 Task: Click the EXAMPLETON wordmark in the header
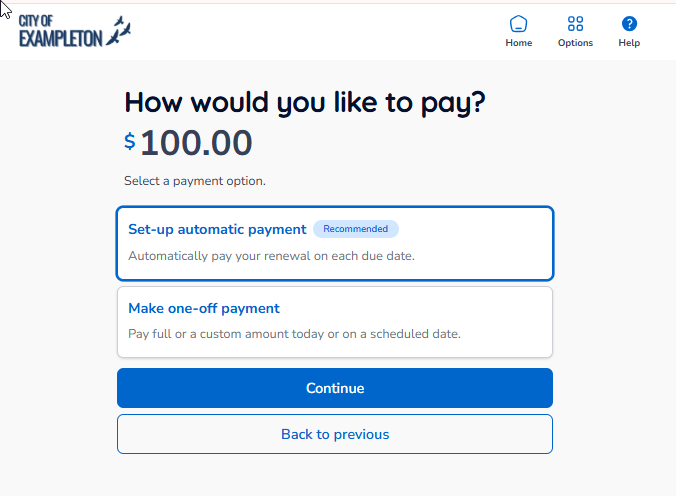pyautogui.click(x=61, y=38)
